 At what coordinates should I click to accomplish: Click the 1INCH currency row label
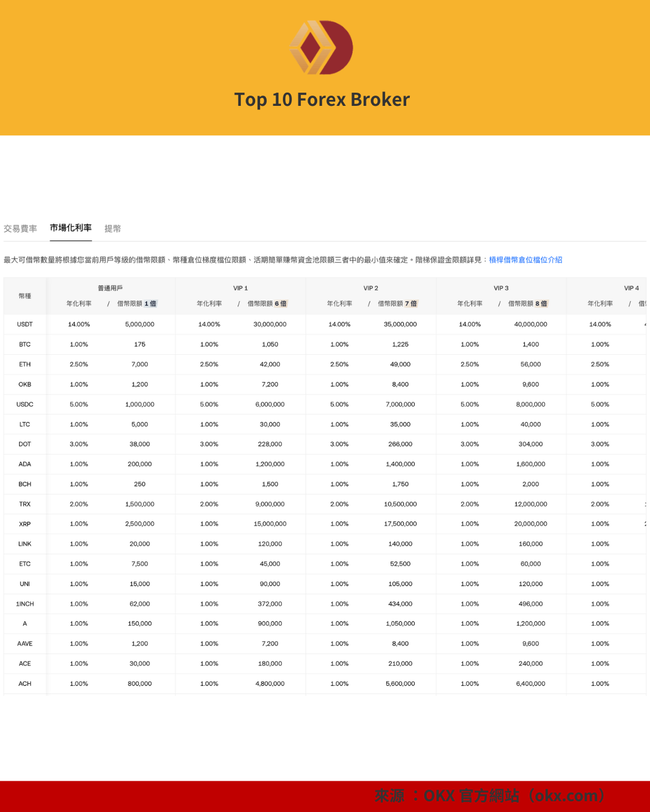(25, 604)
